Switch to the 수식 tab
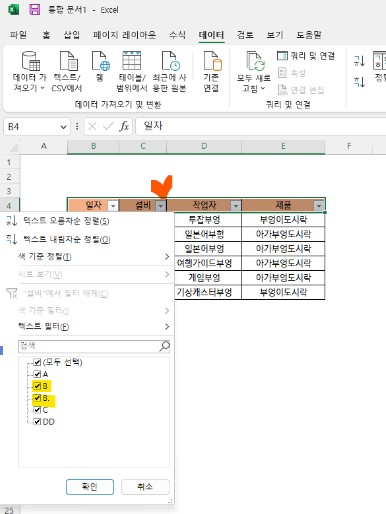 177,35
